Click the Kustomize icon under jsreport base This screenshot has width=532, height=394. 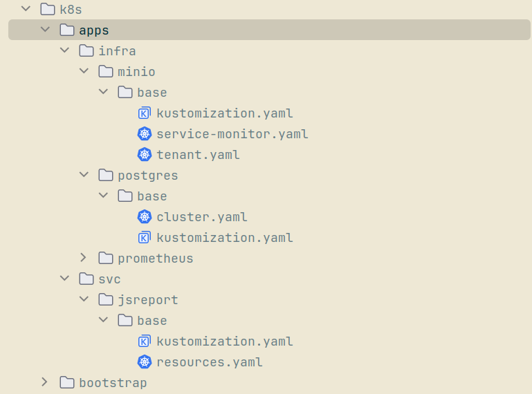[144, 341]
